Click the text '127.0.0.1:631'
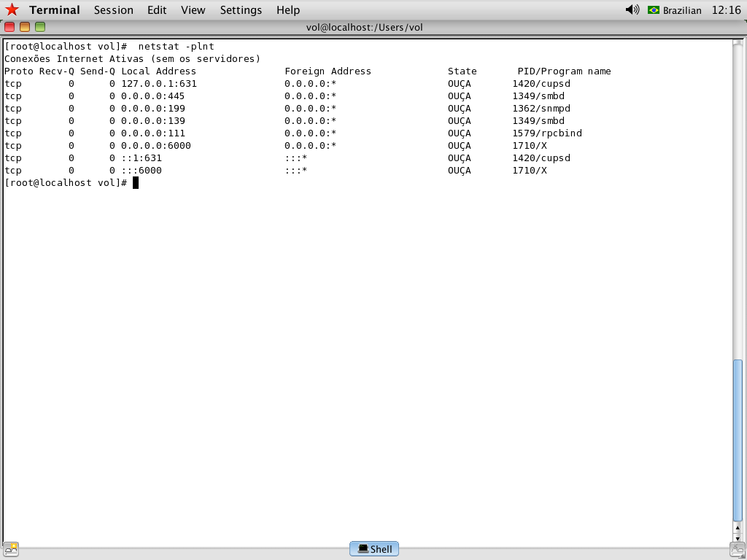 (x=158, y=84)
